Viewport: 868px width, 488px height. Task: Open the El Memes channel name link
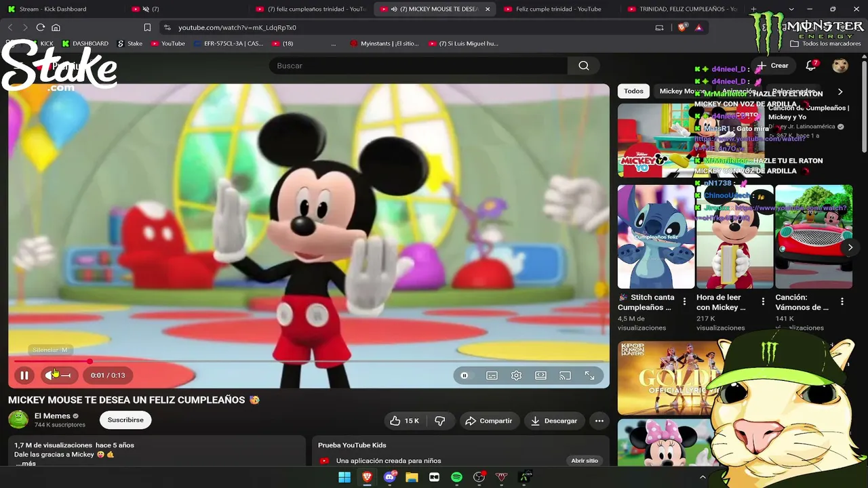pos(52,415)
